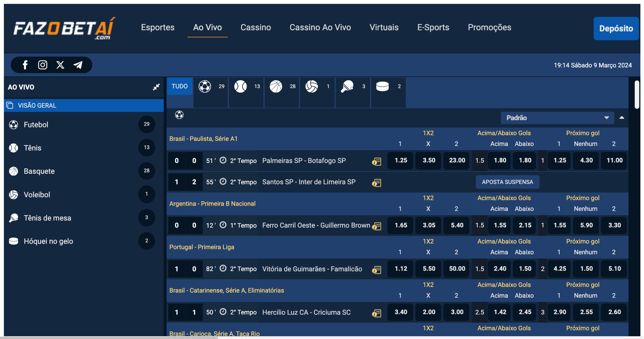
Task: Open the Telegram social icon
Action: pos(78,65)
